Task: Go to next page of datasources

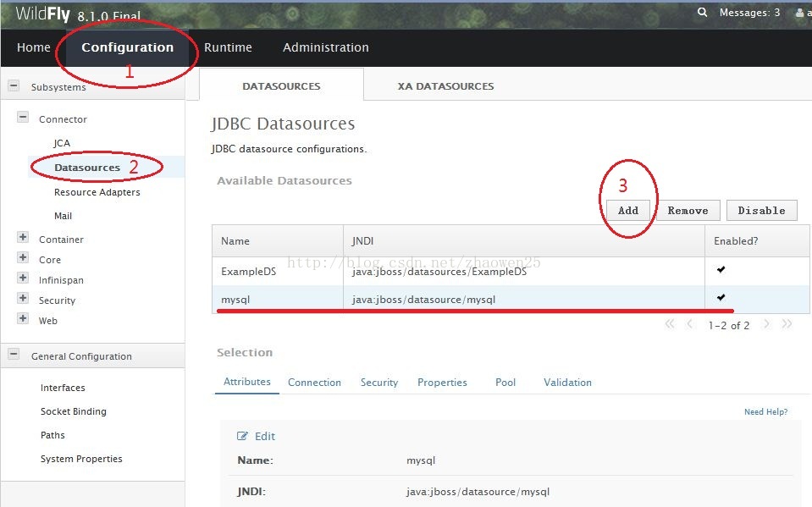Action: click(766, 324)
